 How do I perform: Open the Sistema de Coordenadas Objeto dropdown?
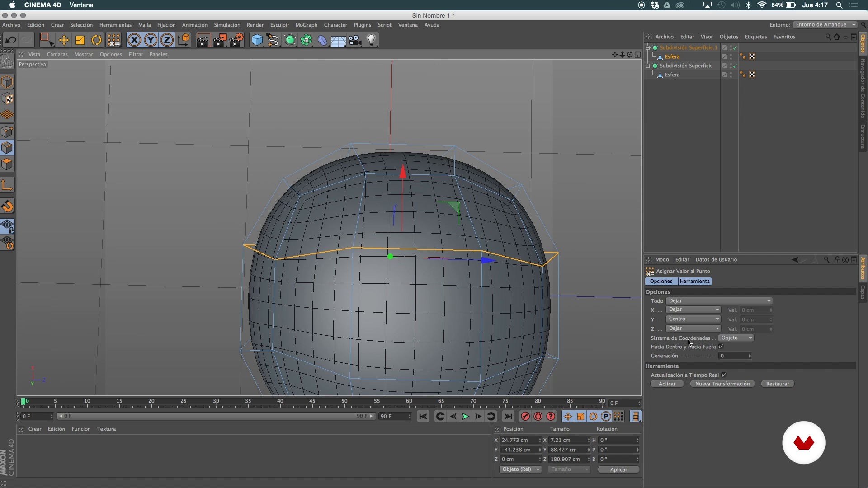(736, 338)
